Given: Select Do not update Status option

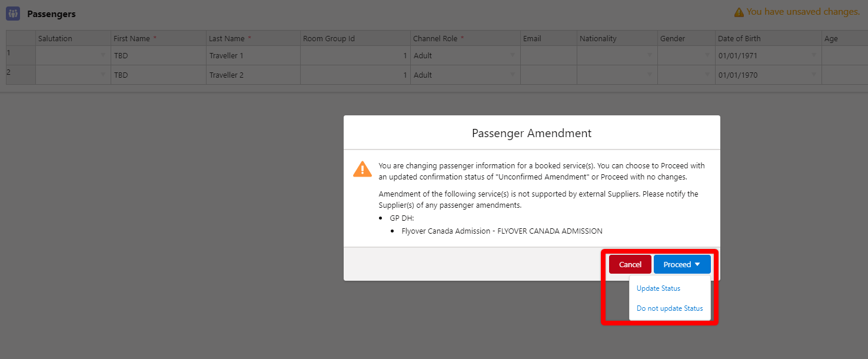Looking at the screenshot, I should [670, 308].
